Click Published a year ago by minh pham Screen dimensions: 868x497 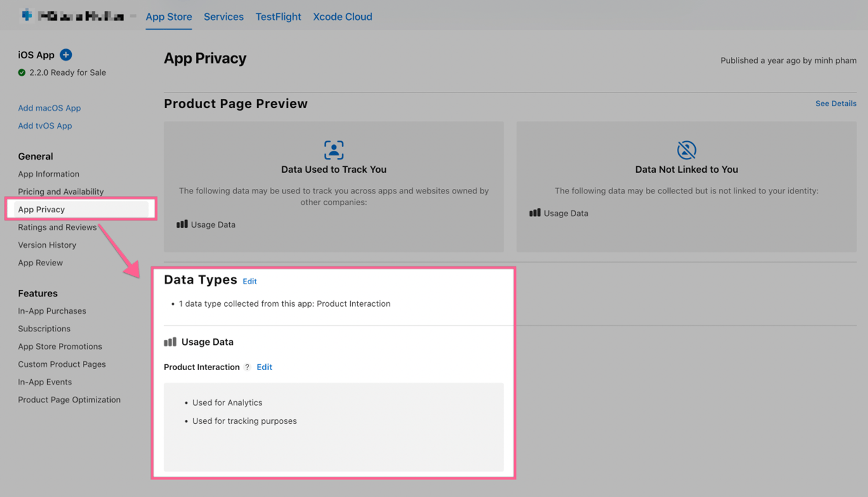pyautogui.click(x=788, y=60)
